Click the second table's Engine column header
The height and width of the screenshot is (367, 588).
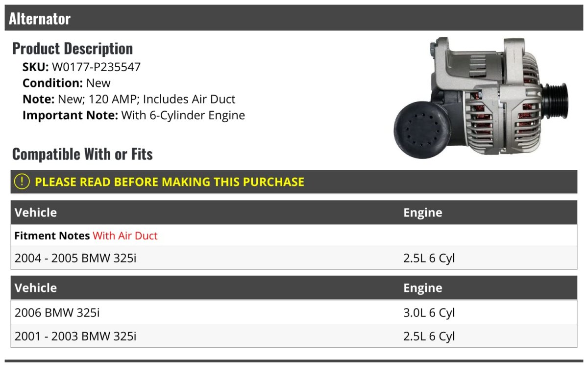coord(422,288)
